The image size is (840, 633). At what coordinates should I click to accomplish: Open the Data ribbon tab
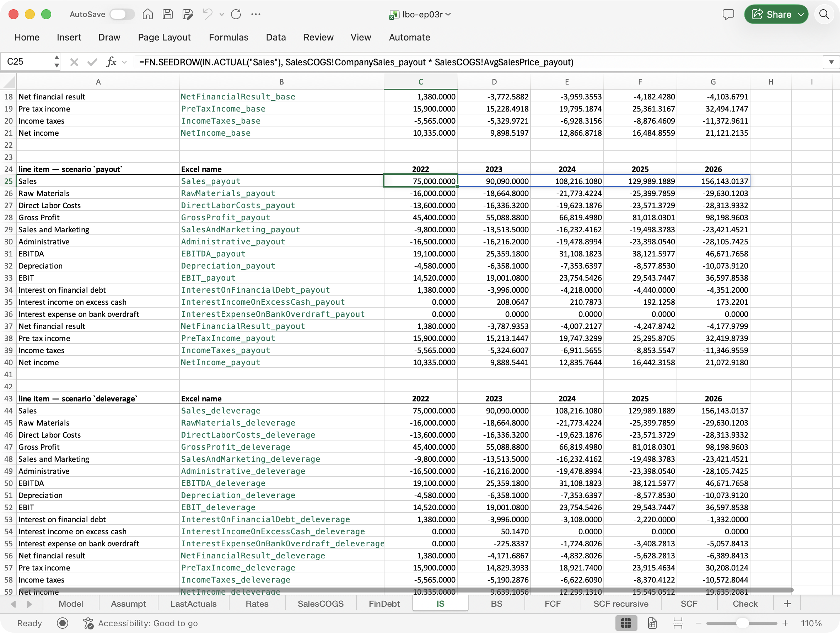click(276, 37)
